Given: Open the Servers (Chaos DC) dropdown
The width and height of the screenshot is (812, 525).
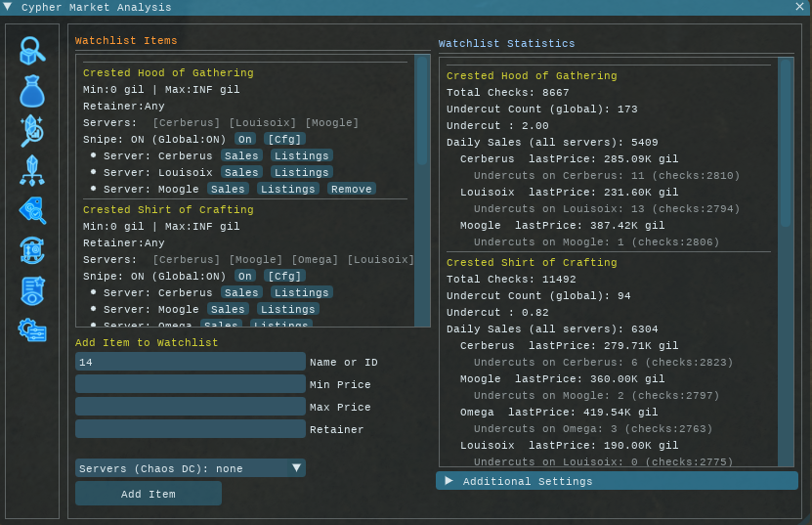Looking at the screenshot, I should [190, 468].
